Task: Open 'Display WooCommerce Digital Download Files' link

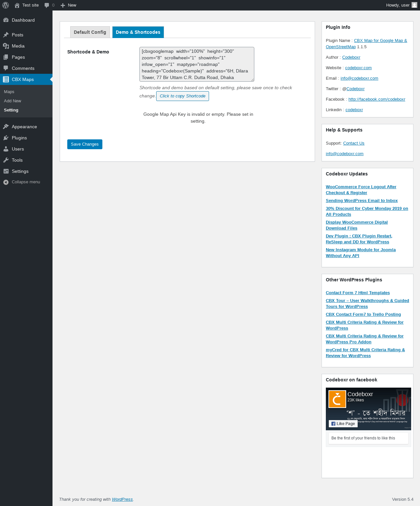Action: click(357, 225)
